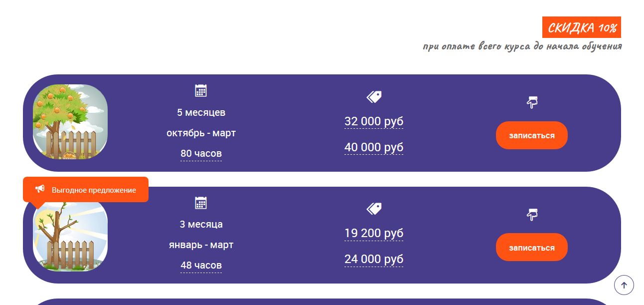
Task: Click the price tag icon above 19 200 руб
Action: 374,209
